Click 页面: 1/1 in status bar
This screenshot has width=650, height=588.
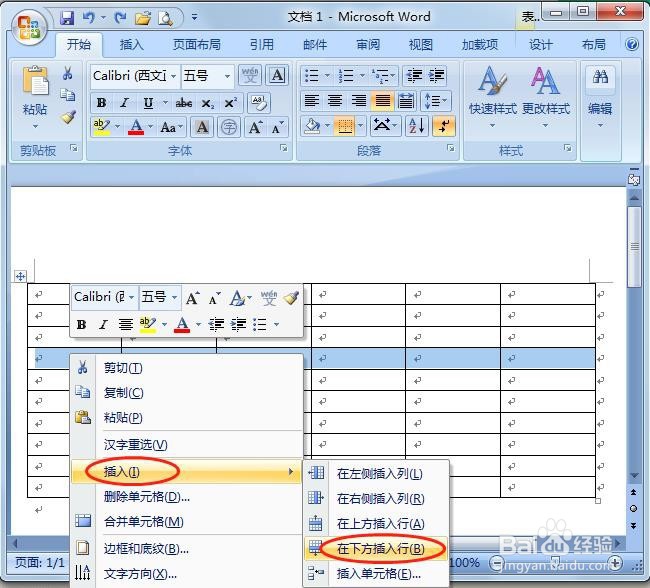tap(40, 563)
